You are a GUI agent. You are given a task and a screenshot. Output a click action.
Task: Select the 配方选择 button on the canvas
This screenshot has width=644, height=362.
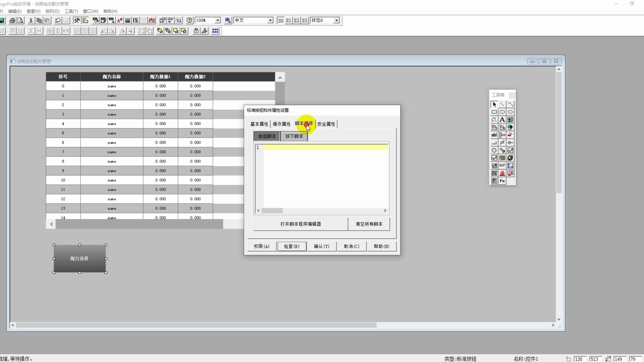pos(80,259)
